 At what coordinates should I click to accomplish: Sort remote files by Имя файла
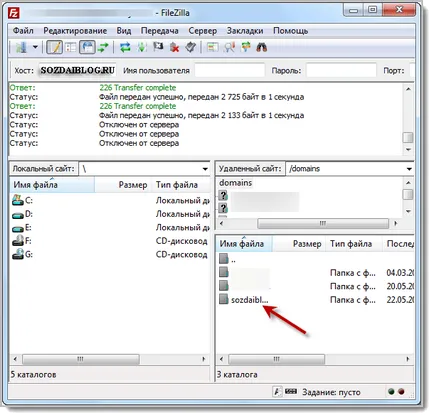pos(245,244)
